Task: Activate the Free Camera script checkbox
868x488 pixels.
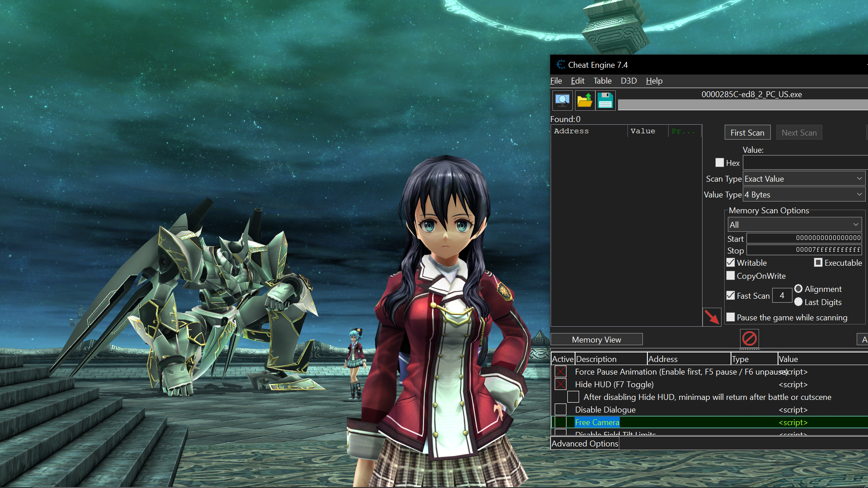Action: click(561, 422)
